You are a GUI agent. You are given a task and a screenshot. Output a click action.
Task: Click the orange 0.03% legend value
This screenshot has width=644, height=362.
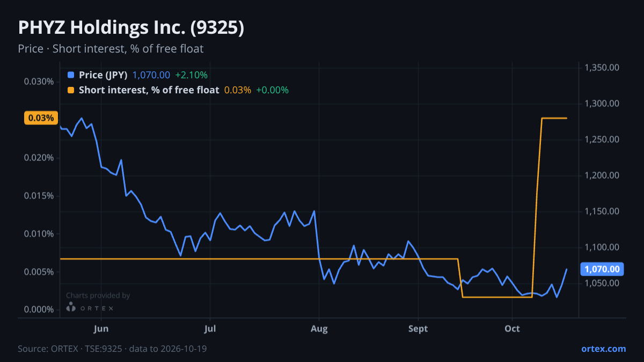(237, 90)
